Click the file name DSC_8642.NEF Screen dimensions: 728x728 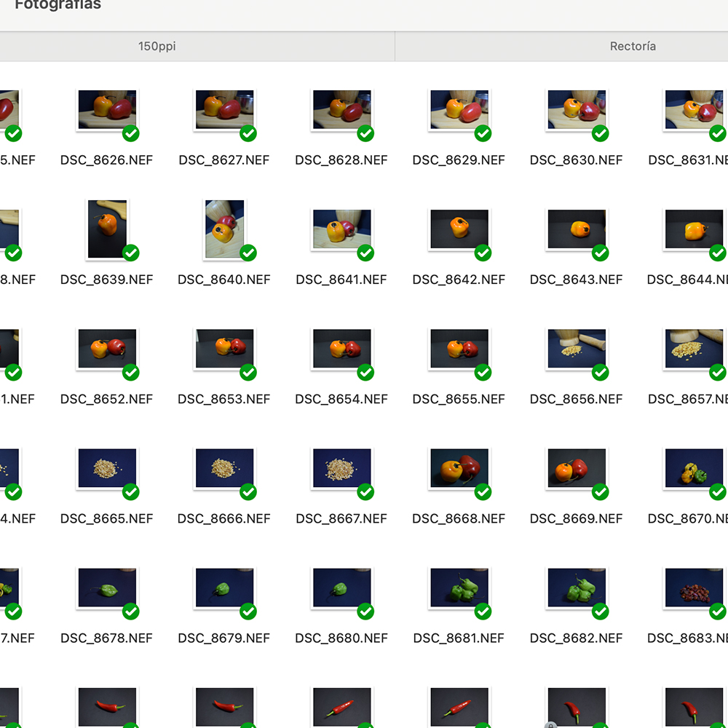459,280
